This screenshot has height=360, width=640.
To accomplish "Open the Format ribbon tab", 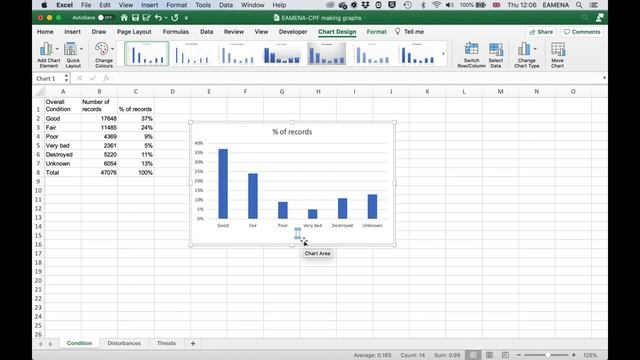I will (376, 31).
